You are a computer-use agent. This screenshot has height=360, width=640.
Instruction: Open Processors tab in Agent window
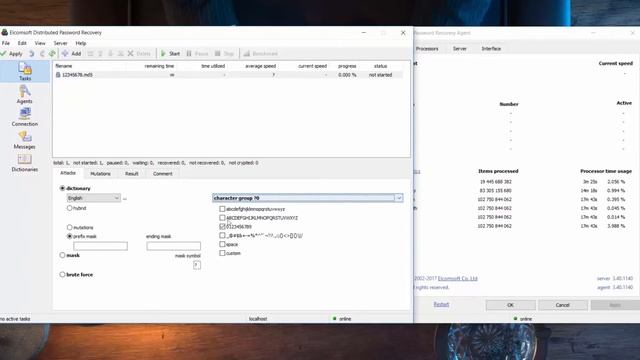[427, 49]
